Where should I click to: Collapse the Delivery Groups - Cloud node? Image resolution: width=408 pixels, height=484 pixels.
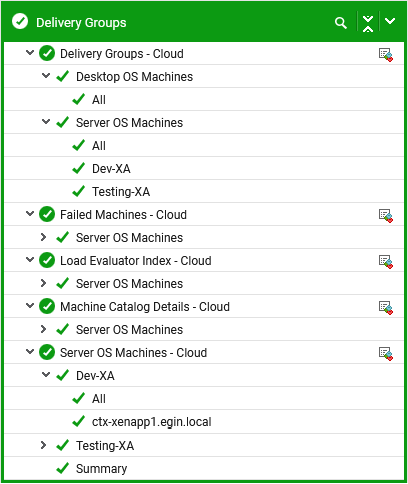[30, 53]
